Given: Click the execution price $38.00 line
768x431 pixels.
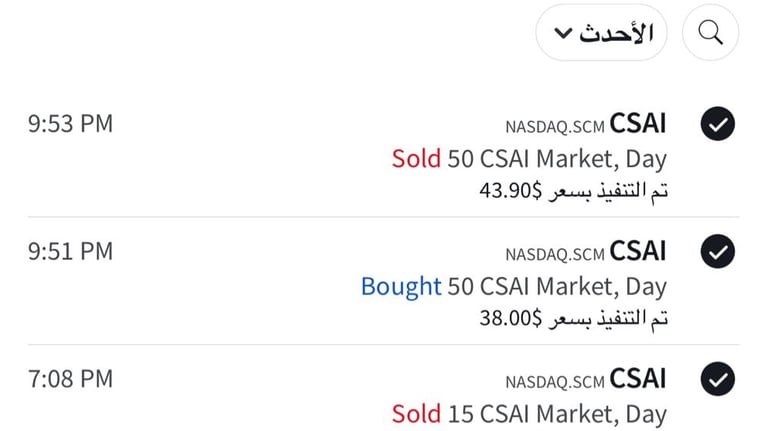Looking at the screenshot, I should coord(574,318).
